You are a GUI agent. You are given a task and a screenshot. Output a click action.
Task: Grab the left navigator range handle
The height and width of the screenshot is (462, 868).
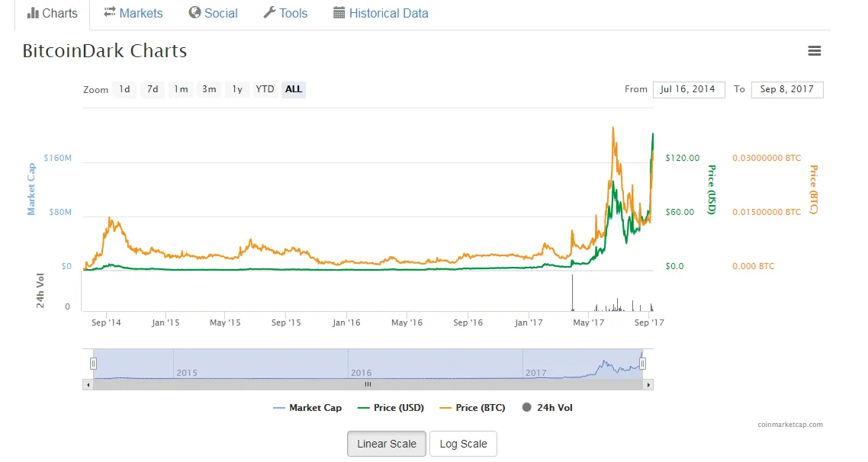tap(94, 364)
